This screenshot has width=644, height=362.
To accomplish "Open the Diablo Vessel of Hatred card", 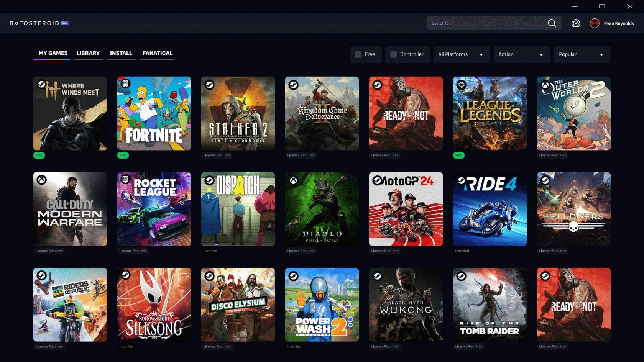I will pyautogui.click(x=322, y=209).
